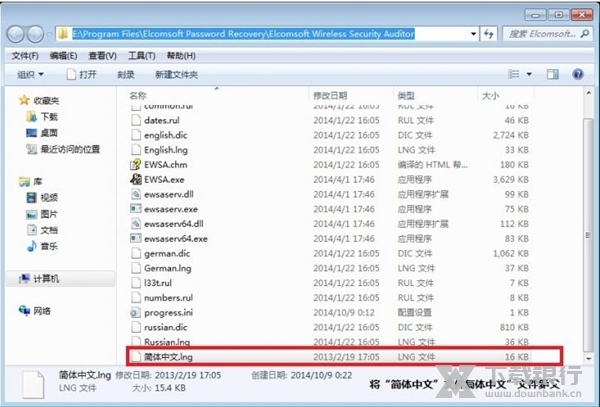This screenshot has width=600, height=407.
Task: Click the vertical scrollbar thumb
Action: coord(588,234)
